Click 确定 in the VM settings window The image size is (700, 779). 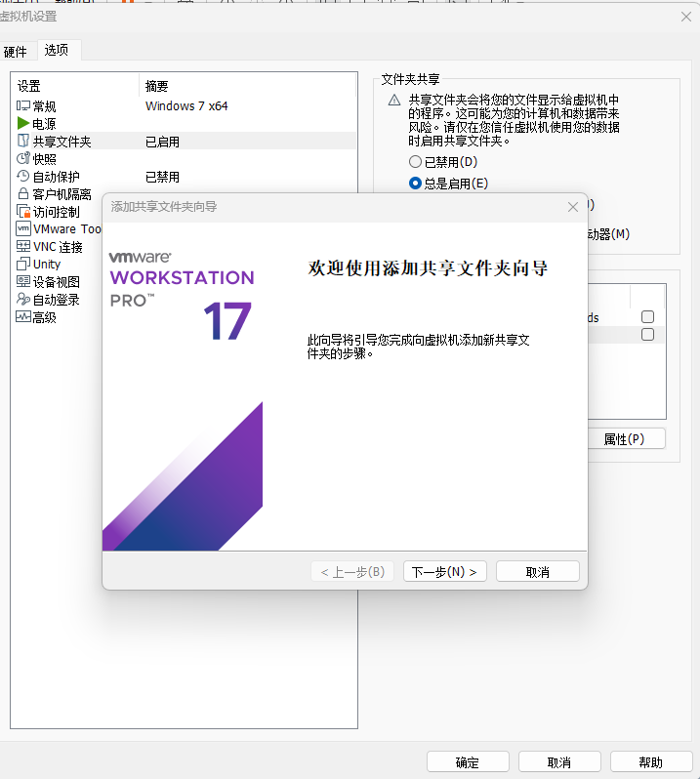coord(468,762)
